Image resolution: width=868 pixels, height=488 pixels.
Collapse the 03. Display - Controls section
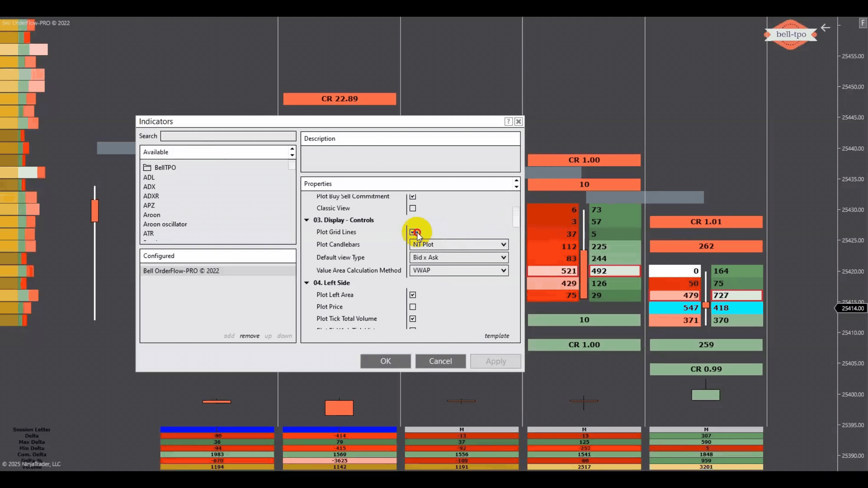pos(307,220)
